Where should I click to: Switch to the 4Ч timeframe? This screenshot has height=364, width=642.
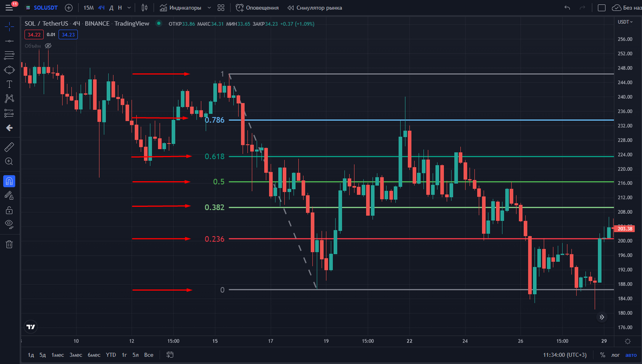click(101, 7)
